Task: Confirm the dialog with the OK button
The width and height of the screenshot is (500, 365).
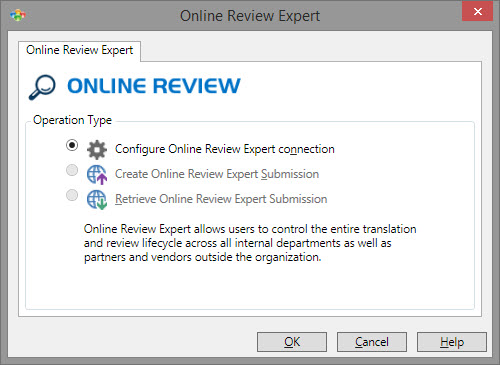Action: pos(292,342)
